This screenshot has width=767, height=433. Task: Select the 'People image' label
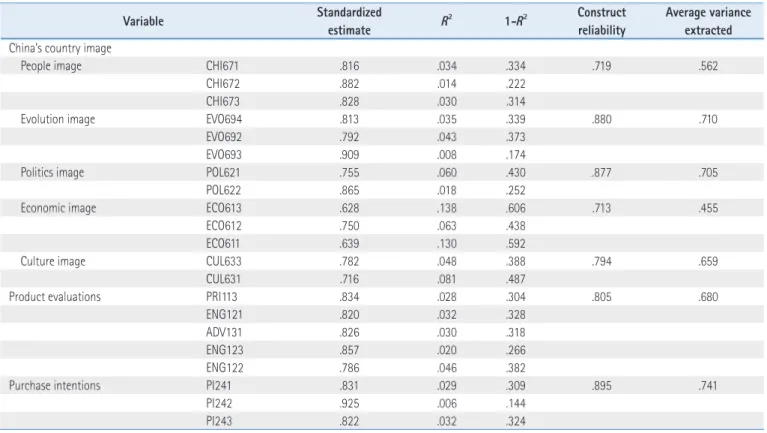click(51, 66)
